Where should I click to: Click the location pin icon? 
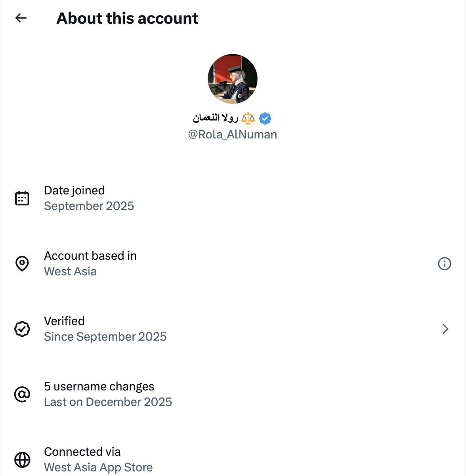click(22, 263)
